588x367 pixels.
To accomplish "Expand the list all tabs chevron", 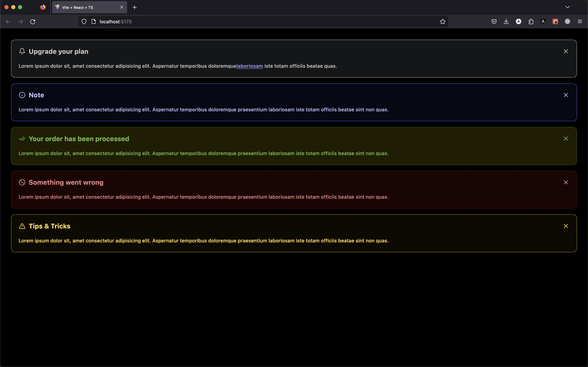I will coord(567,7).
